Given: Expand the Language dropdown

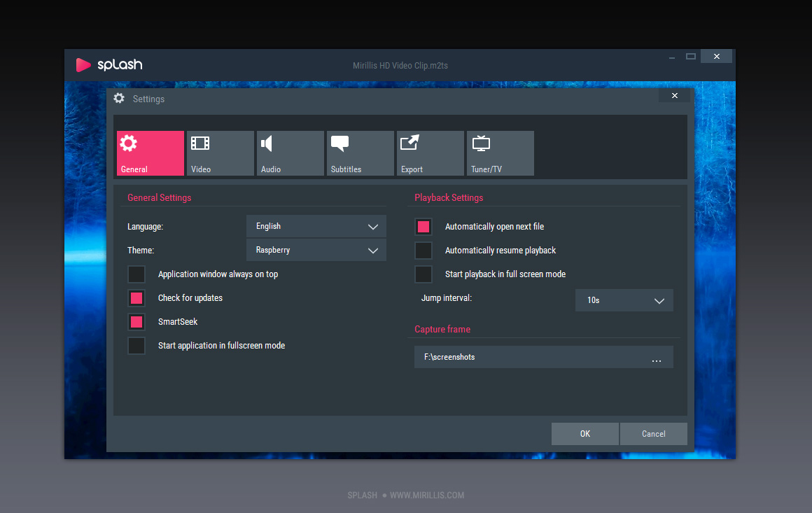Looking at the screenshot, I should click(x=316, y=226).
